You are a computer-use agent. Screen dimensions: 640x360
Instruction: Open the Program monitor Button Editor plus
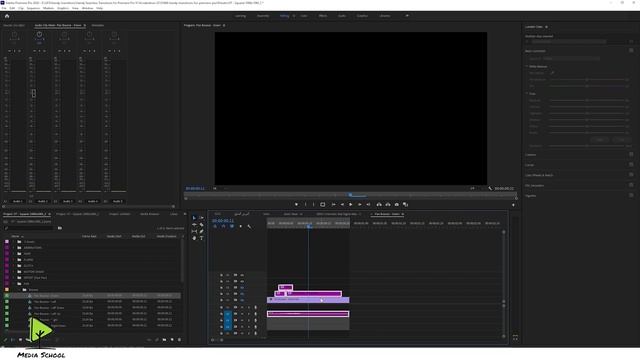tap(513, 205)
